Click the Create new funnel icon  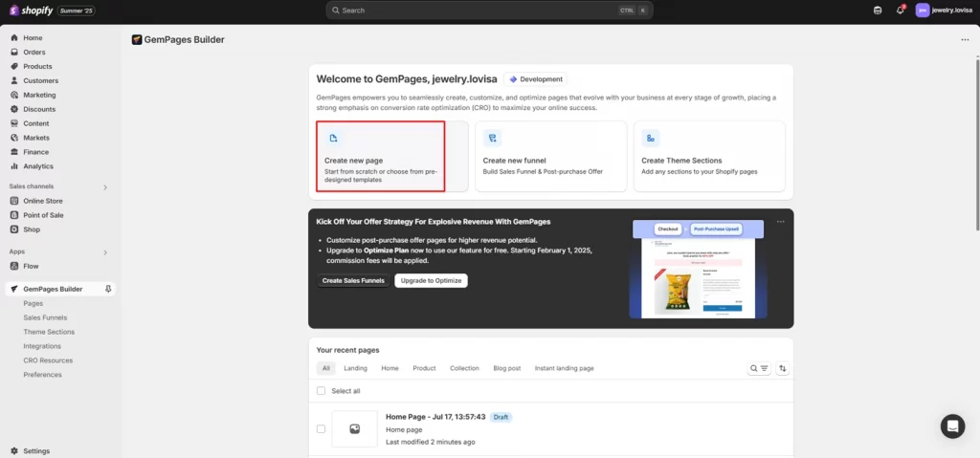[493, 138]
